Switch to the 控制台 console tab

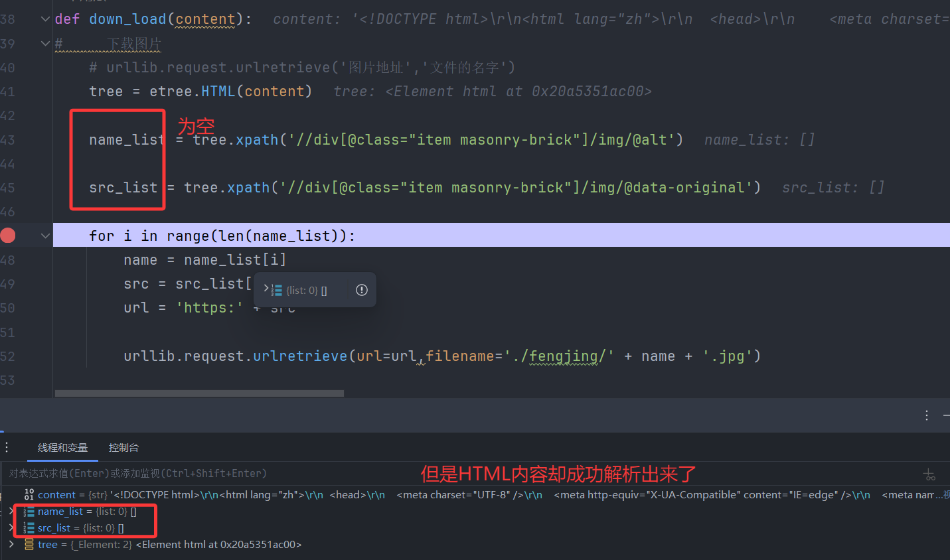point(123,448)
